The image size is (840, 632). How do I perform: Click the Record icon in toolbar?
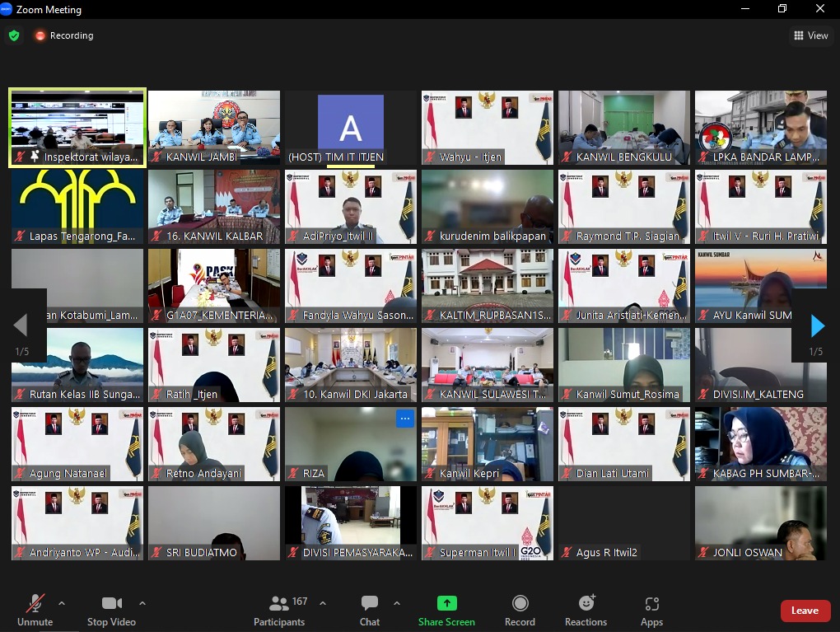point(520,604)
